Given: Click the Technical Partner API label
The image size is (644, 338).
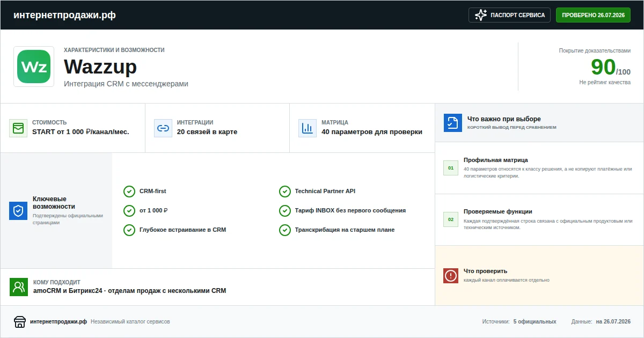Looking at the screenshot, I should coord(325,192).
